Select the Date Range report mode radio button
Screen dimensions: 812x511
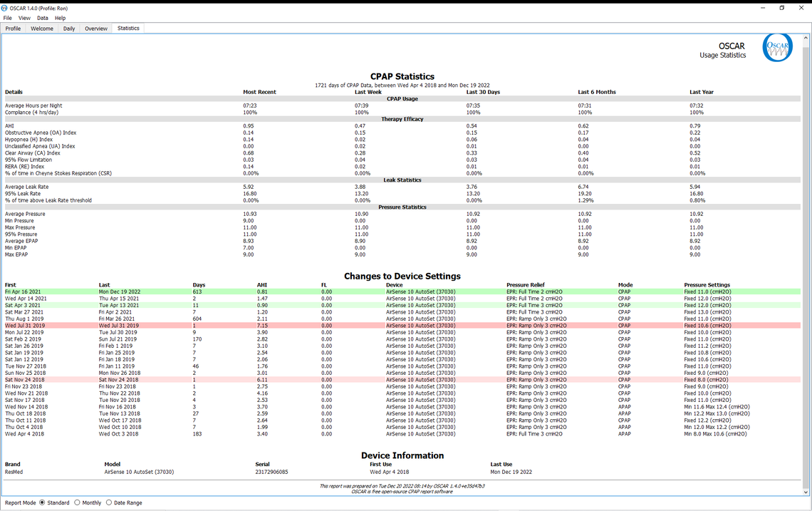109,502
